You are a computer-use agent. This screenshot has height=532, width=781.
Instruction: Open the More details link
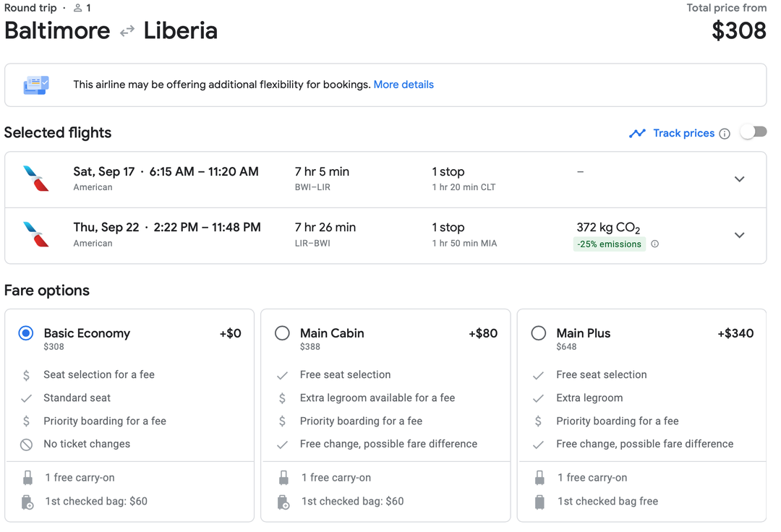point(404,85)
